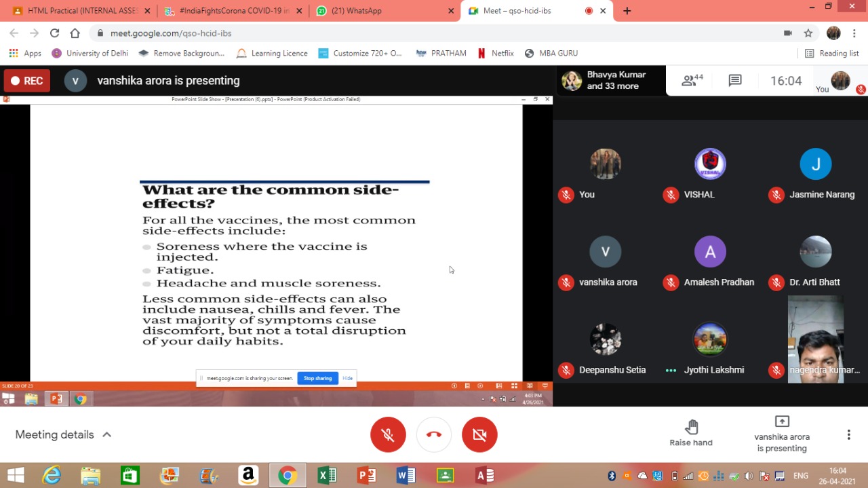
Task: Open the three-dot more options menu
Action: (848, 434)
